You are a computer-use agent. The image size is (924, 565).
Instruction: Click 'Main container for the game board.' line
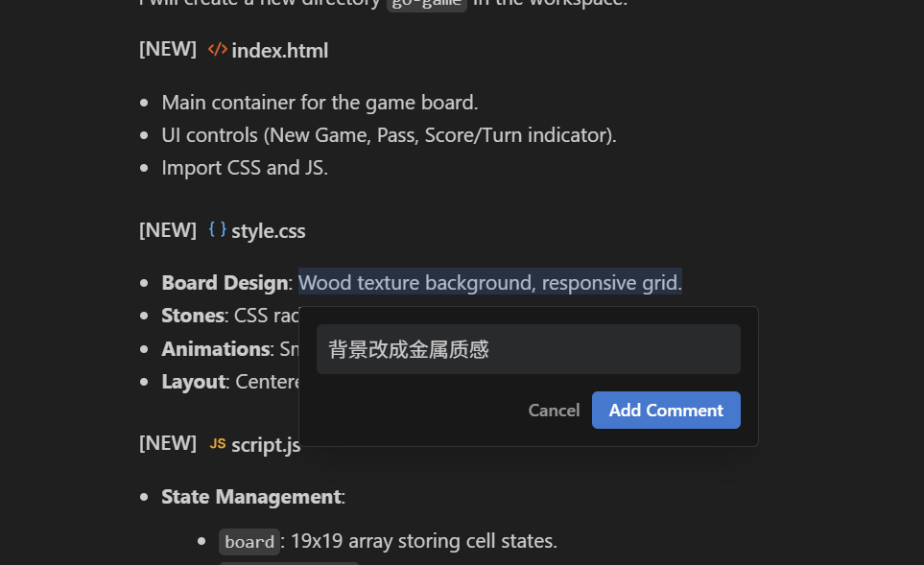pos(320,103)
